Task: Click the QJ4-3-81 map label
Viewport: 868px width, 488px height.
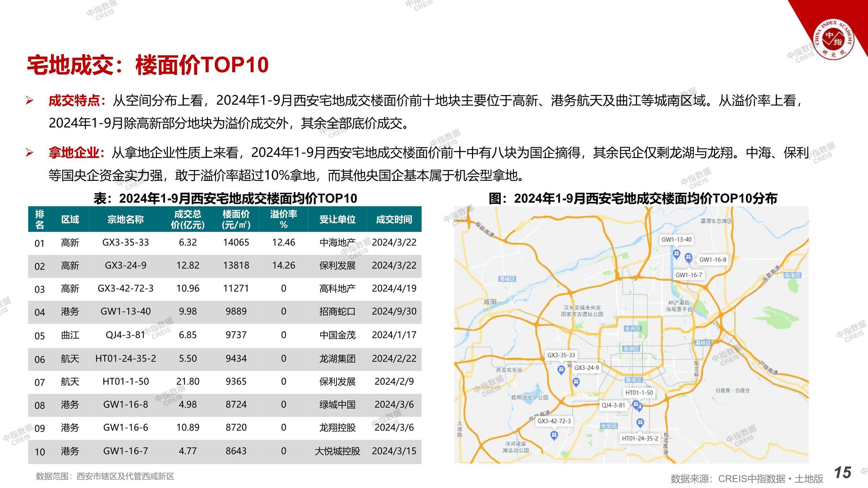Action: [x=613, y=405]
